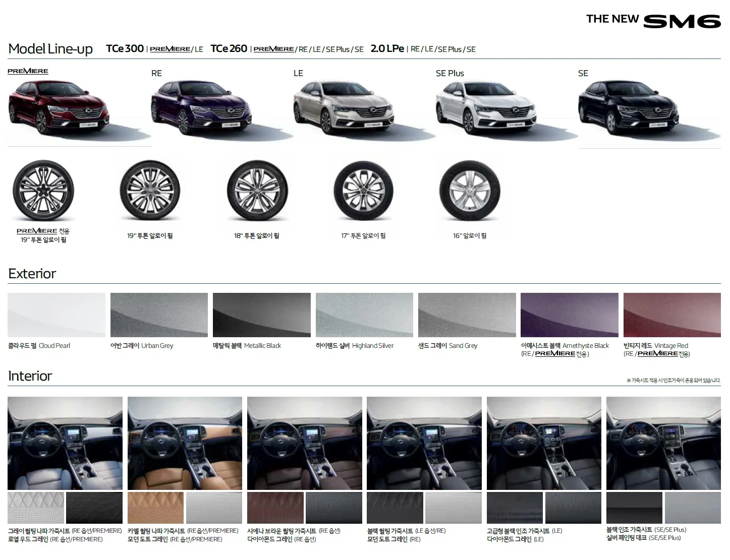The width and height of the screenshot is (730, 560).
Task: Click the SE Plus trim label
Action: coord(450,73)
